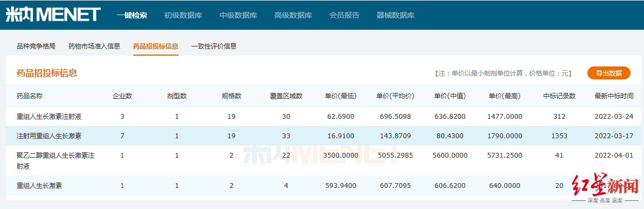644x209 pixels.
Task: Click average price value 143.8709
Action: pyautogui.click(x=396, y=136)
